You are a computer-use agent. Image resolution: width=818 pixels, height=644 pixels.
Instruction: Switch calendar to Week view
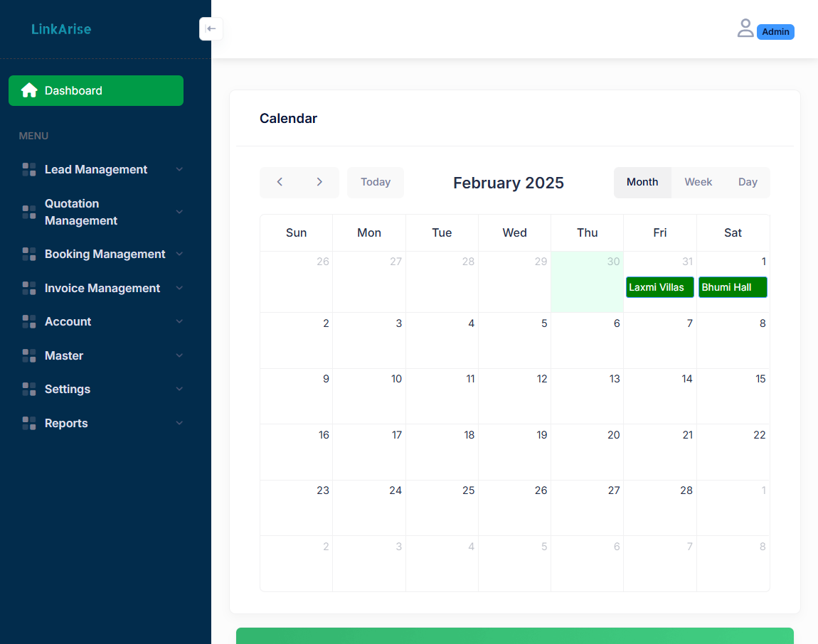[x=698, y=182]
